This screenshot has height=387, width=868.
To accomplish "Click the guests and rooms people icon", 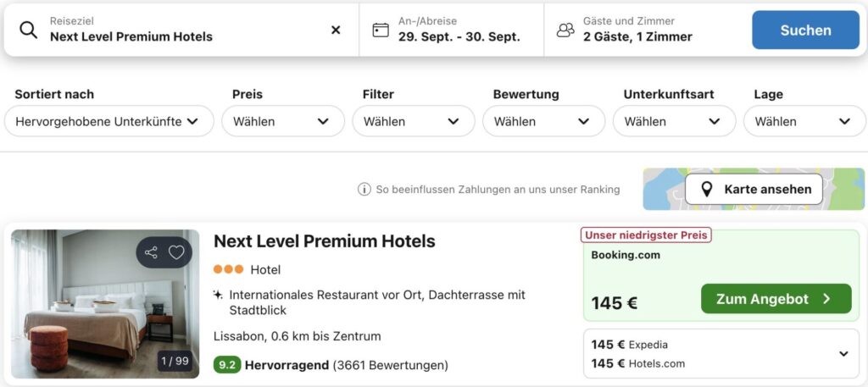I will coord(565,30).
